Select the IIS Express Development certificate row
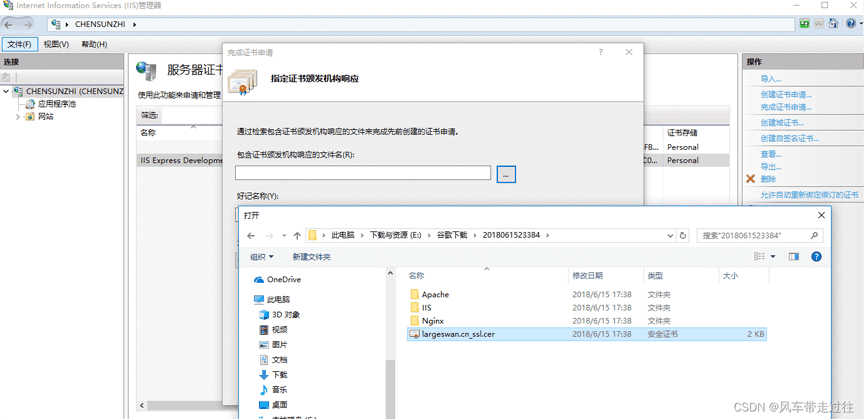The width and height of the screenshot is (864, 419). [180, 160]
